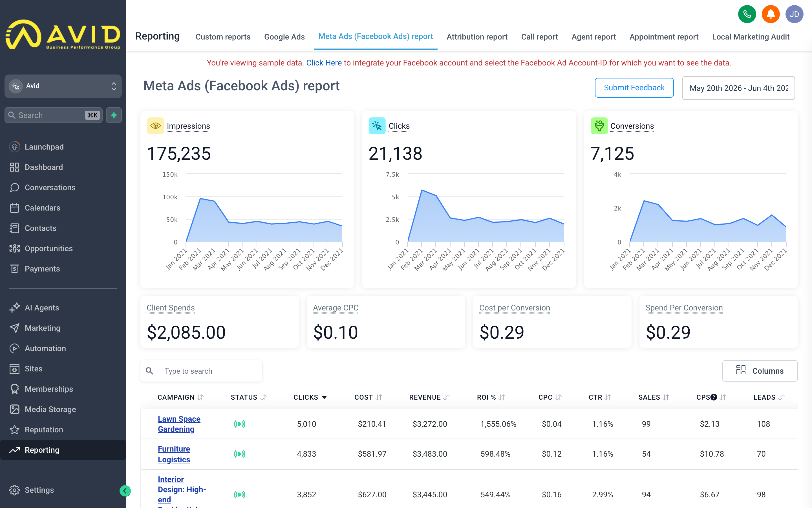Click the Conversions funnel icon
This screenshot has height=508, width=812.
point(599,126)
